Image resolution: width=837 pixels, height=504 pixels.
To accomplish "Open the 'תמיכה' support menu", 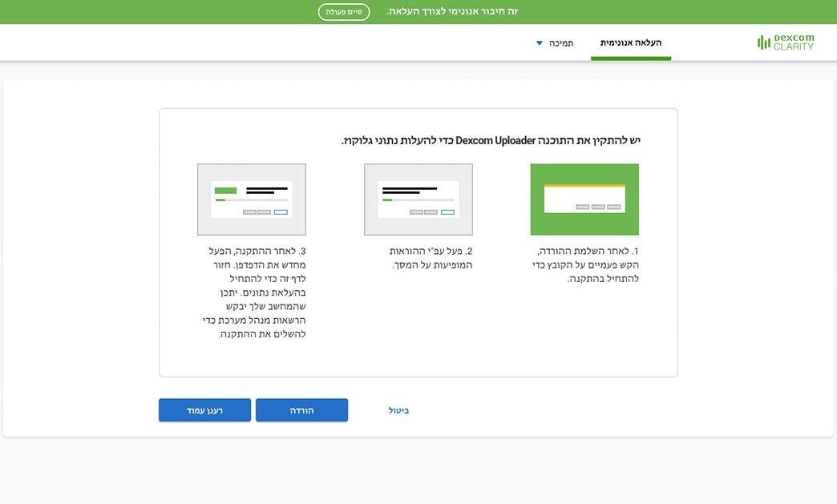I will 560,42.
